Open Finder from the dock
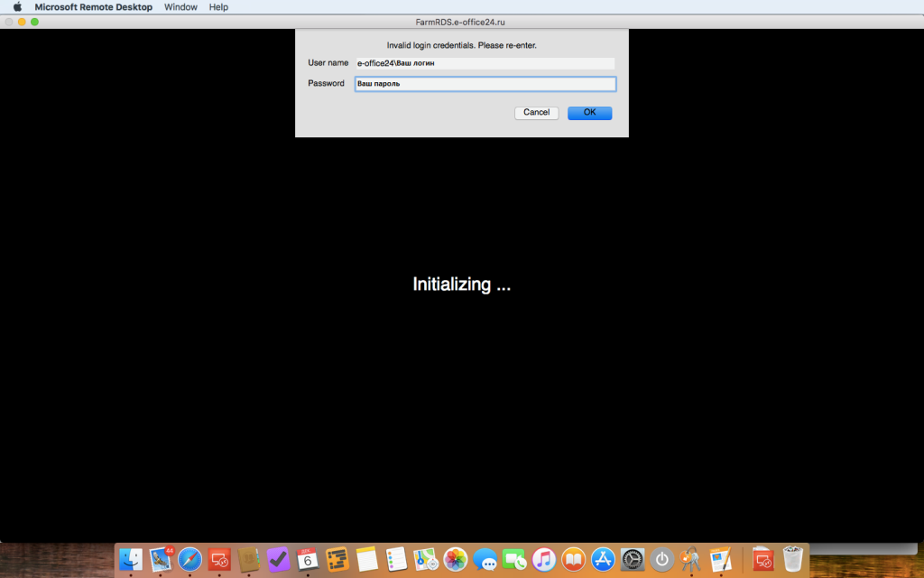Screen dimensions: 924x578 [132, 559]
